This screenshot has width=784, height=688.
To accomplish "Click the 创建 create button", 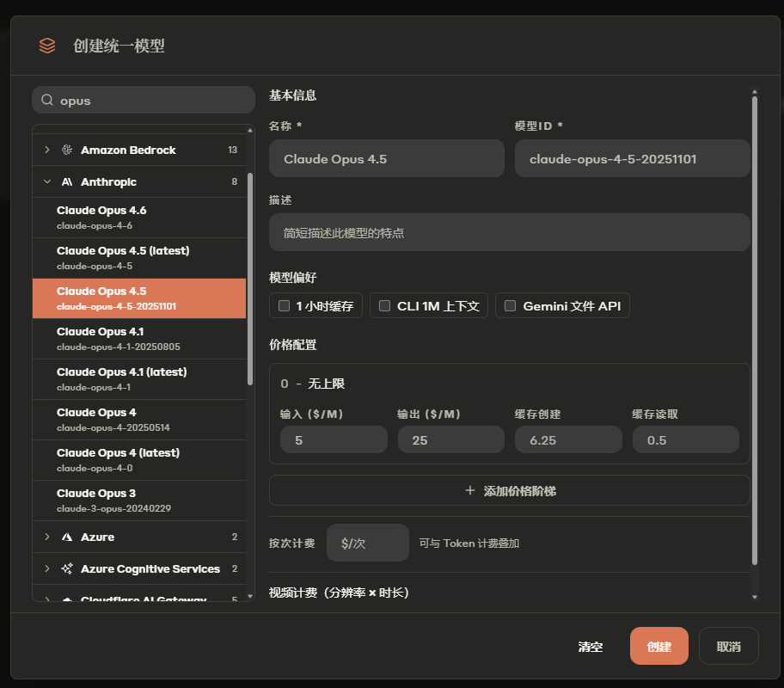I will (659, 646).
